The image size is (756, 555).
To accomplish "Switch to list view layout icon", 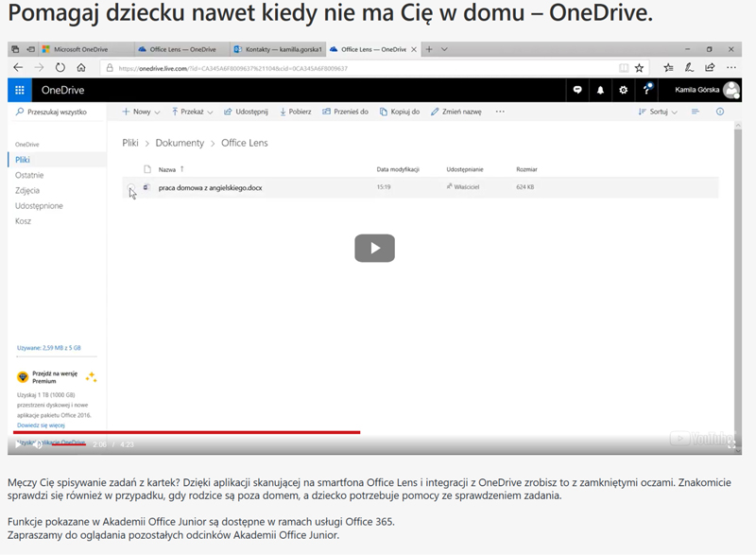I will coord(695,112).
